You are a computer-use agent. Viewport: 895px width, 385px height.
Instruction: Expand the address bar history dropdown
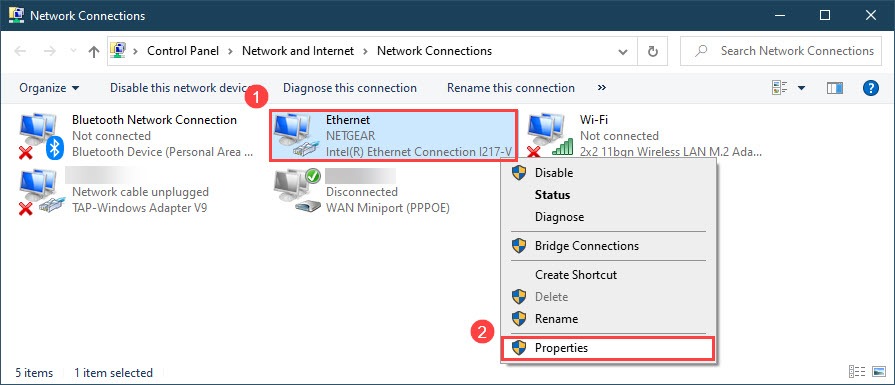click(x=623, y=51)
